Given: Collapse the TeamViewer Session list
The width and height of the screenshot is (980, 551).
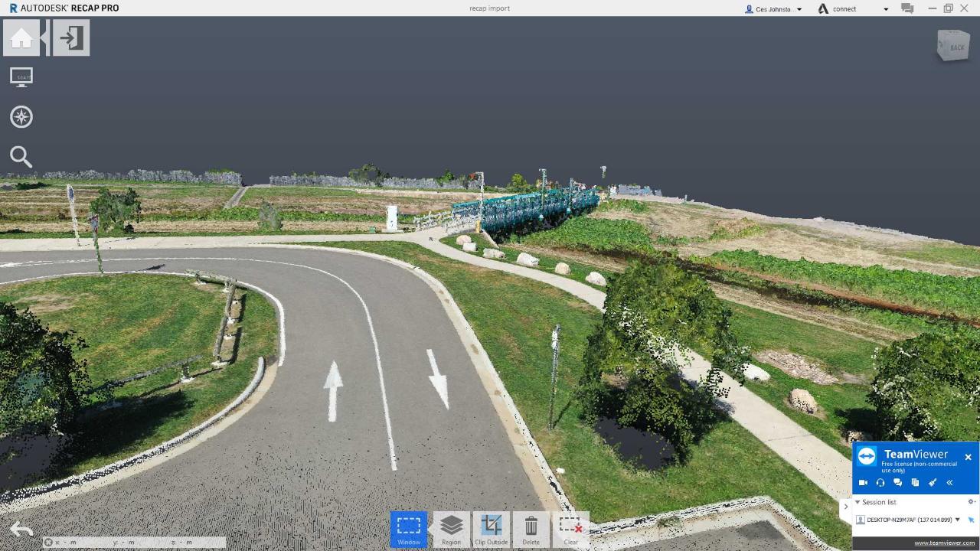Looking at the screenshot, I should pos(857,502).
